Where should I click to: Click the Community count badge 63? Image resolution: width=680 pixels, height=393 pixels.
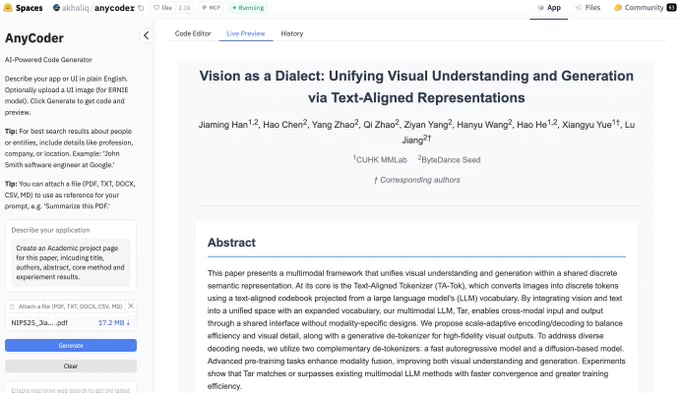672,7
